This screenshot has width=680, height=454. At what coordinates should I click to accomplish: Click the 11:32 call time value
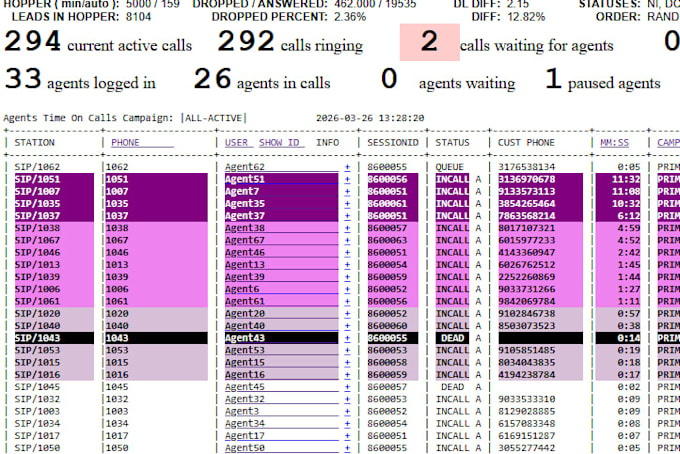626,179
